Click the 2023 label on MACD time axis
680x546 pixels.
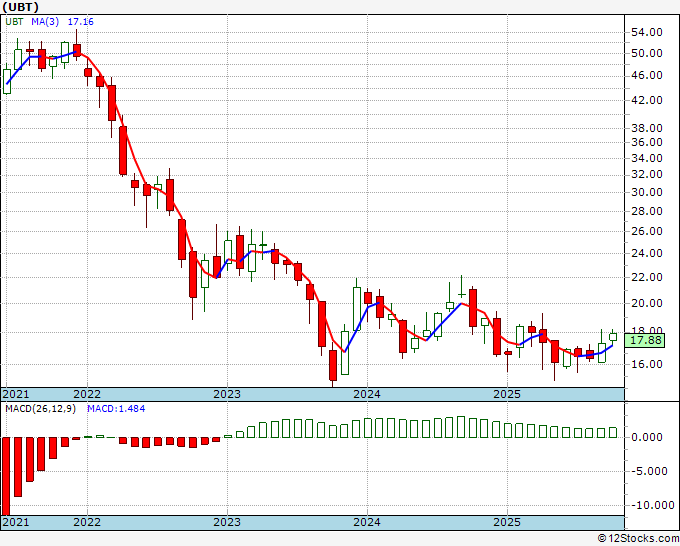click(x=227, y=522)
